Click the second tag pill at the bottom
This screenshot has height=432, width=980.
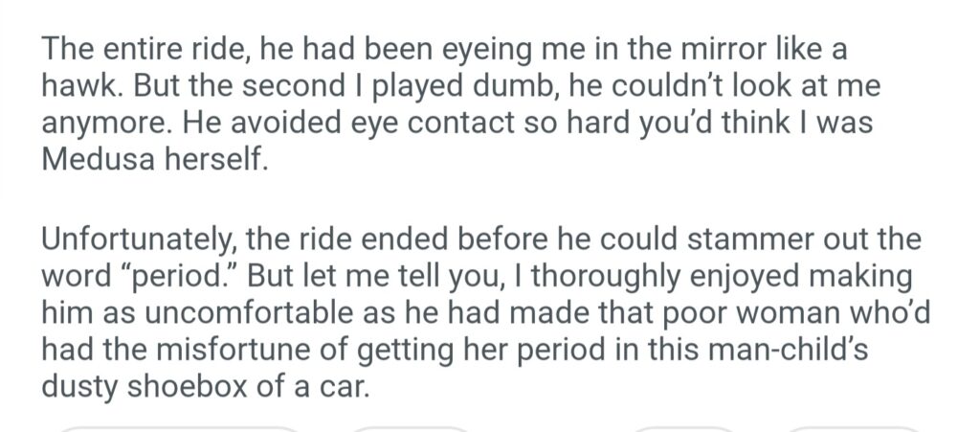tap(410, 428)
